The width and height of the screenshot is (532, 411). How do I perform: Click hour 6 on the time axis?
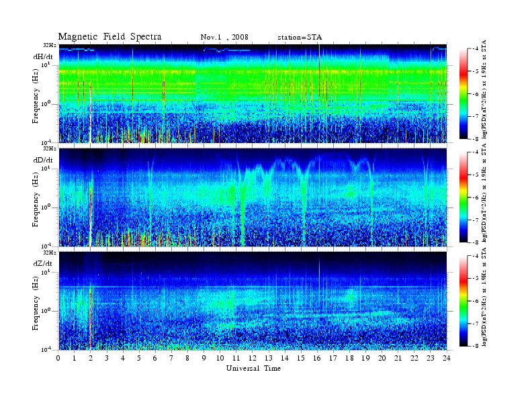(x=155, y=358)
